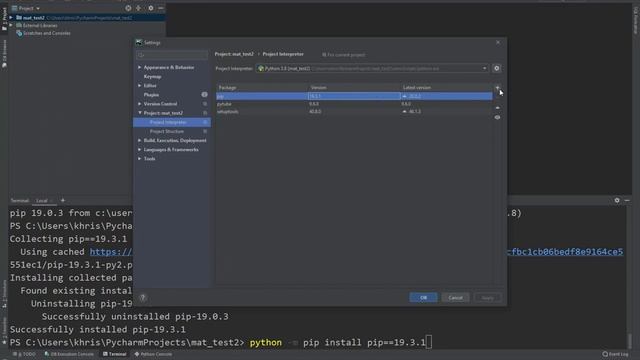Expand the Version Control settings category

pyautogui.click(x=140, y=104)
